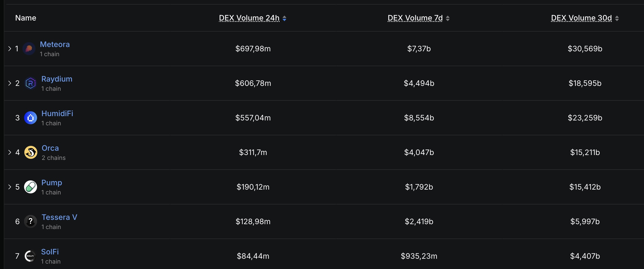The width and height of the screenshot is (644, 269).
Task: Sort by DEX Volume 30d header
Action: pos(581,18)
